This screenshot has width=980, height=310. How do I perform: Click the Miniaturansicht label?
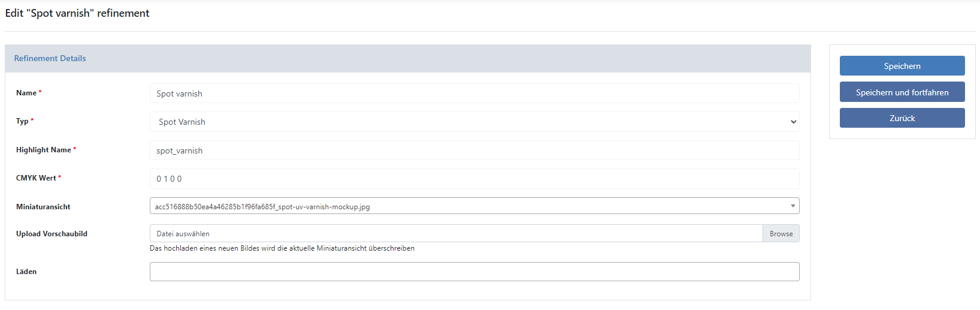click(x=43, y=207)
